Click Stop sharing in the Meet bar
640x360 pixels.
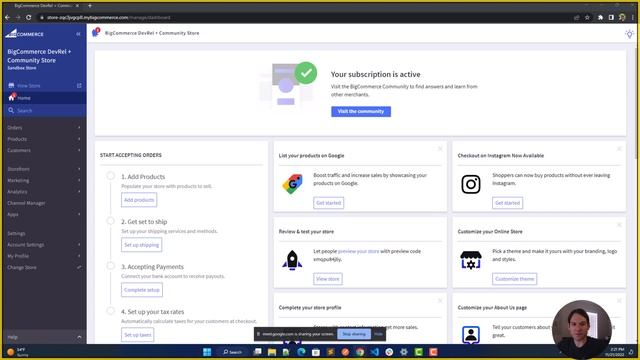pos(354,334)
